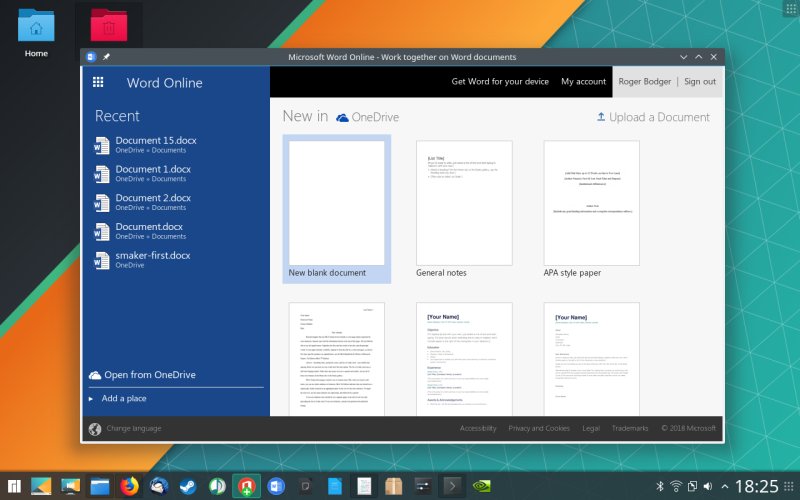Launch Steam from the taskbar
This screenshot has width=800, height=500.
[x=188, y=486]
